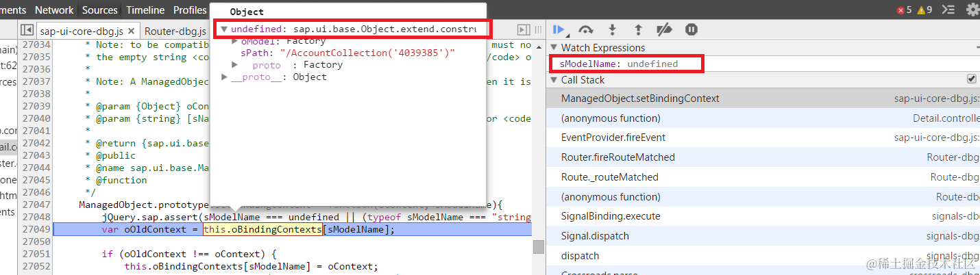
Task: Expand the __proto__: Object node
Action: point(224,77)
